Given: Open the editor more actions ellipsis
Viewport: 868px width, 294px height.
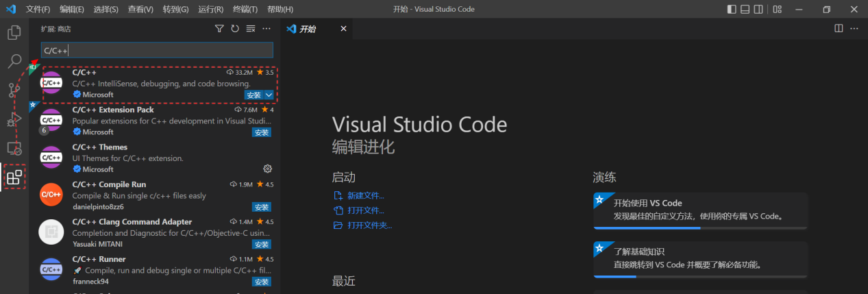Looking at the screenshot, I should (854, 29).
